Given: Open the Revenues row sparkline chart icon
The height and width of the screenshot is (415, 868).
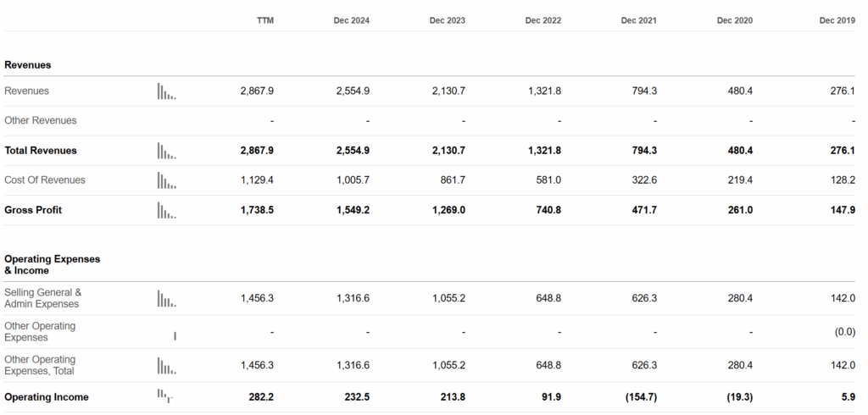Looking at the screenshot, I should pos(167,91).
